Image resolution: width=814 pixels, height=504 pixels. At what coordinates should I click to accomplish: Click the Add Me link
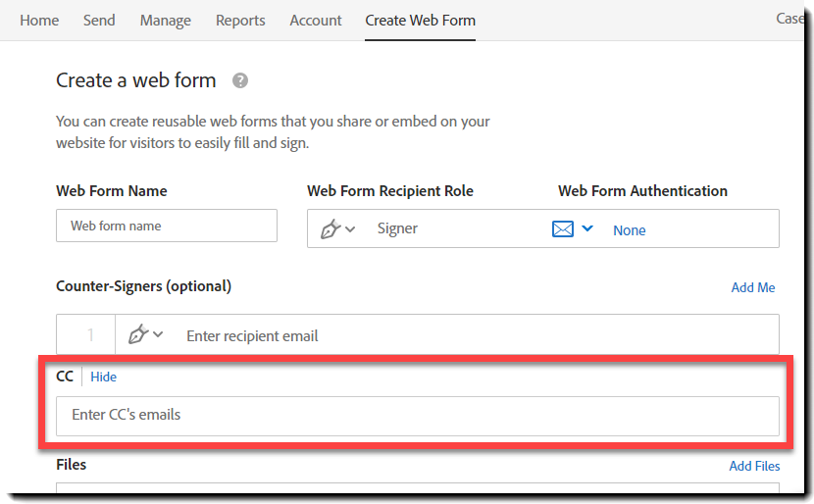[753, 287]
